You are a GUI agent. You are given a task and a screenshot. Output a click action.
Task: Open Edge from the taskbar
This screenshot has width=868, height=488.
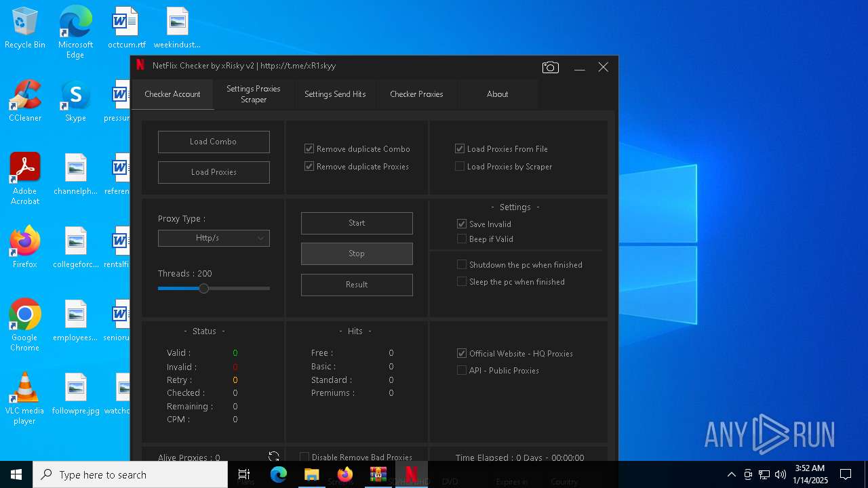tap(279, 474)
